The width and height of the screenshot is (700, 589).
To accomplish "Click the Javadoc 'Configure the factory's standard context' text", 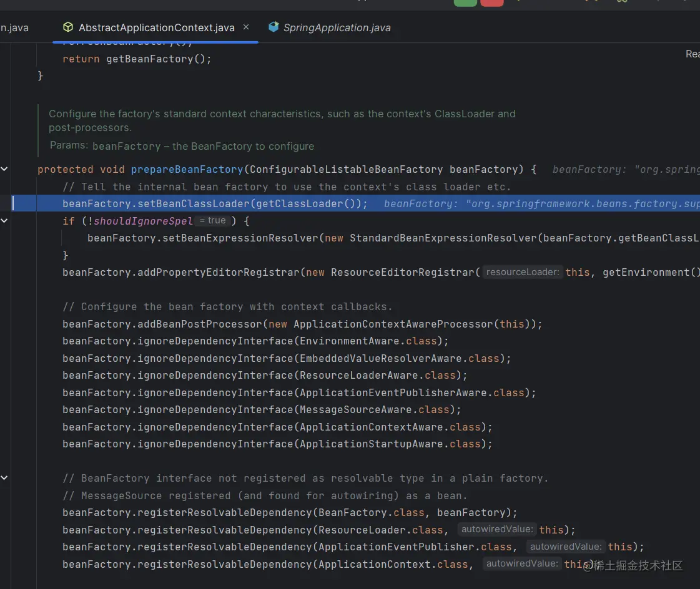I will pyautogui.click(x=282, y=120).
